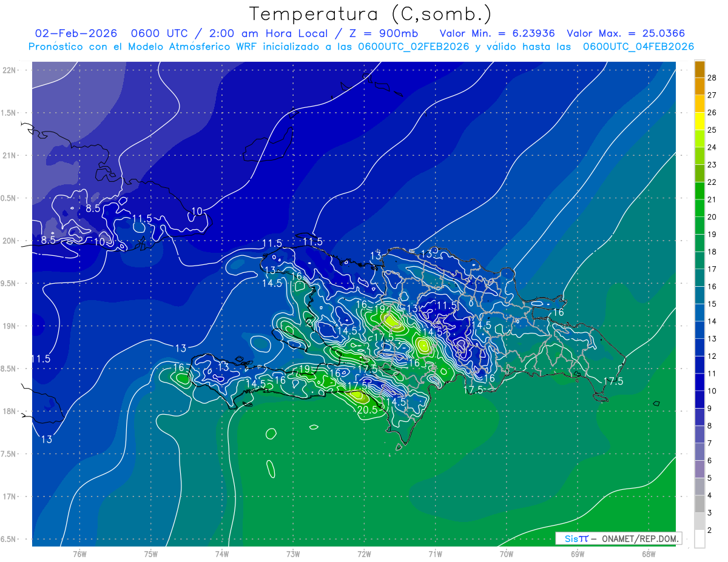Click the colorbar scale label "9"

pos(709,409)
